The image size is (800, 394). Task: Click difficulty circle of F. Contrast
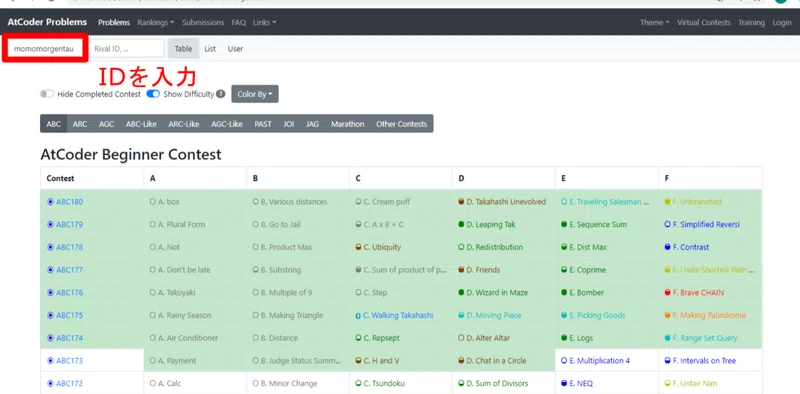point(667,247)
